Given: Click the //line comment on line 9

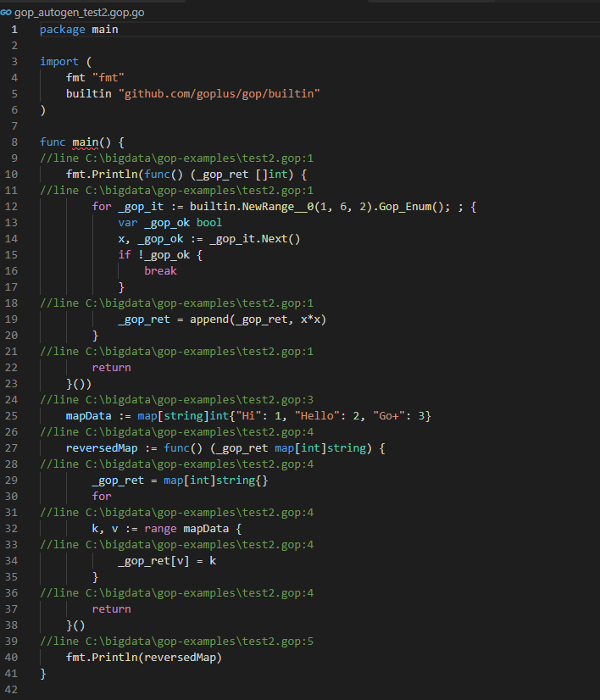Looking at the screenshot, I should point(177,158).
